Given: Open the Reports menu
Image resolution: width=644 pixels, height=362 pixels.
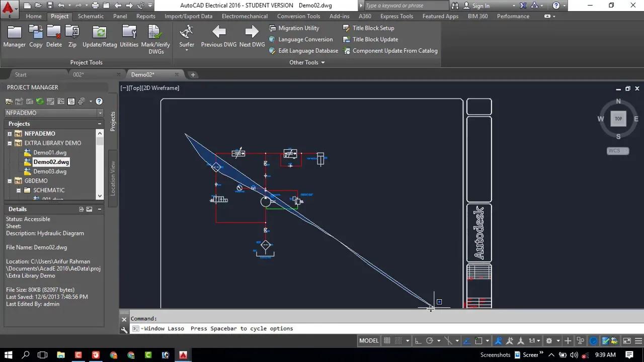Looking at the screenshot, I should pos(145,16).
